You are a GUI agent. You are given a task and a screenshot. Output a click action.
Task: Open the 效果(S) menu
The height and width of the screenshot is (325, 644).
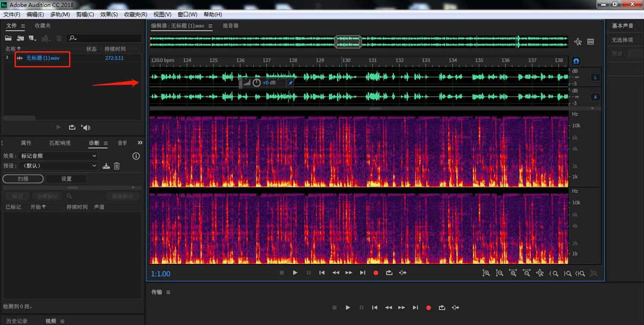click(109, 15)
